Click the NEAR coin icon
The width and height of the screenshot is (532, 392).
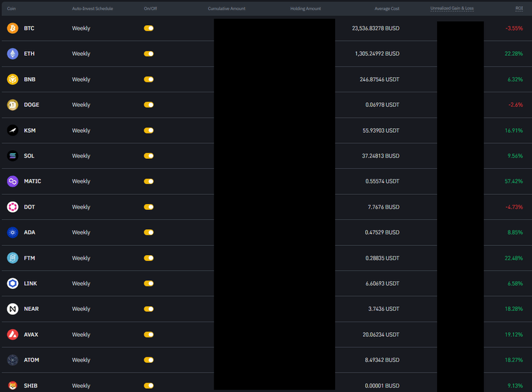13,309
